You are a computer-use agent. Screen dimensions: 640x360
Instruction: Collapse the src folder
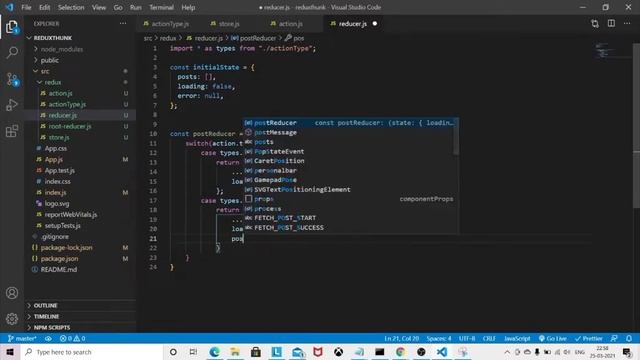(45, 71)
